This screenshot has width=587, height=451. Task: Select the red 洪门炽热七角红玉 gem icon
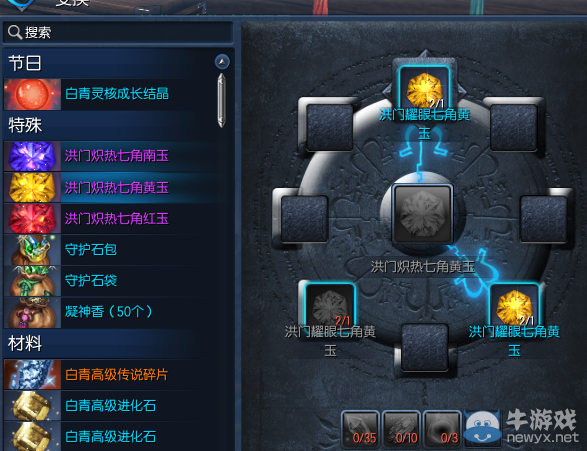click(32, 219)
